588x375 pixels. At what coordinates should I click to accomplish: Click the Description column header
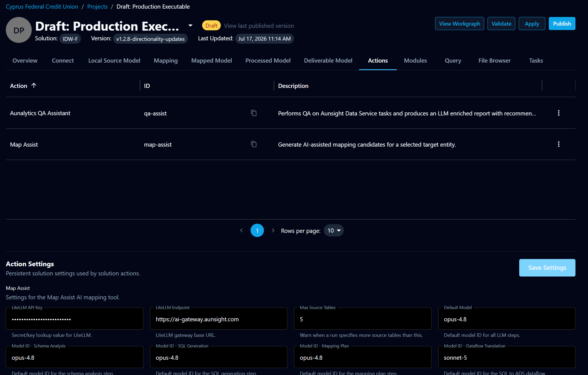pyautogui.click(x=293, y=86)
